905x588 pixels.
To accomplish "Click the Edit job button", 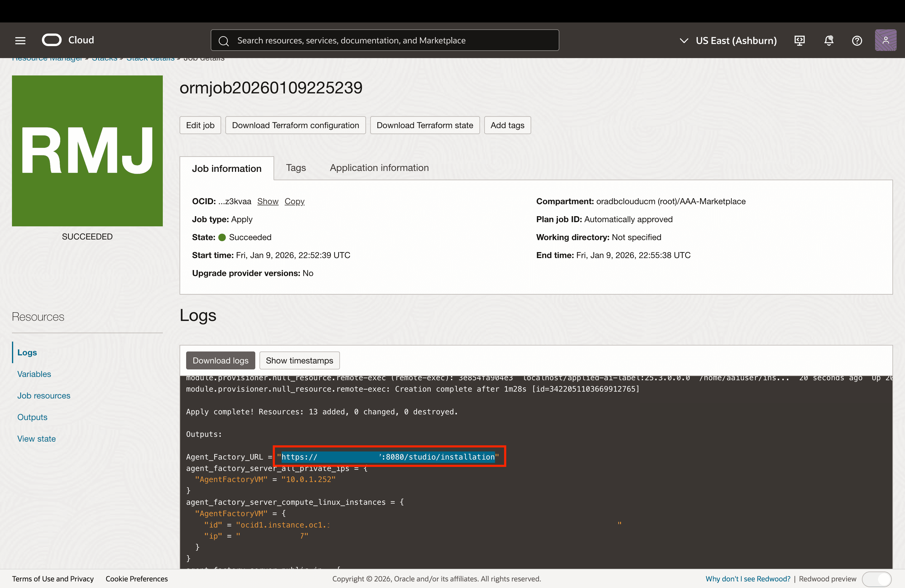I will coord(200,125).
